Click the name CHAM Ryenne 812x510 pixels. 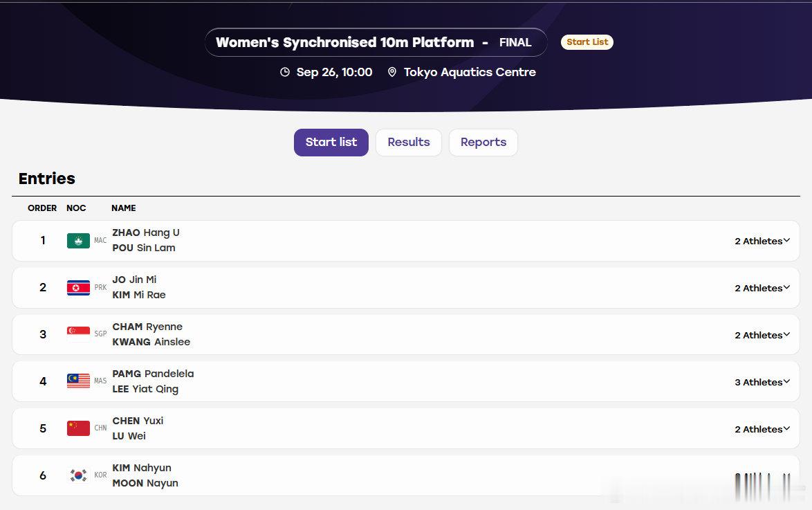pyautogui.click(x=147, y=327)
